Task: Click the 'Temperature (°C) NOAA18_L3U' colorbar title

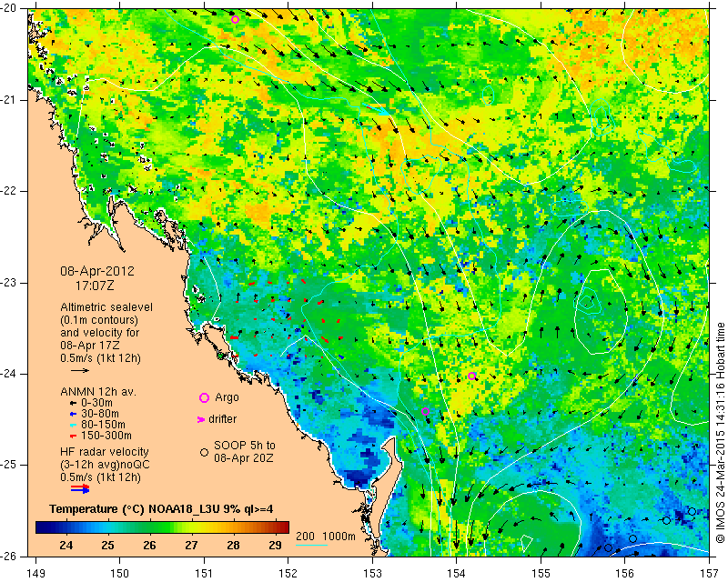Action: 133,509
